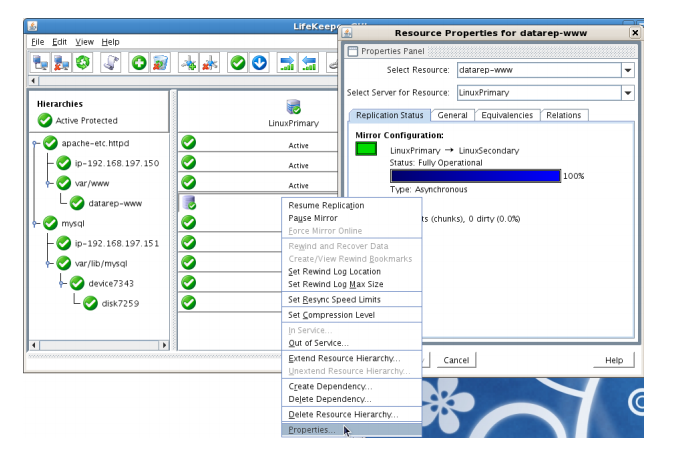Choose Set Rewind Log Location menu entry
The height and width of the screenshot is (458, 677).
click(351, 272)
